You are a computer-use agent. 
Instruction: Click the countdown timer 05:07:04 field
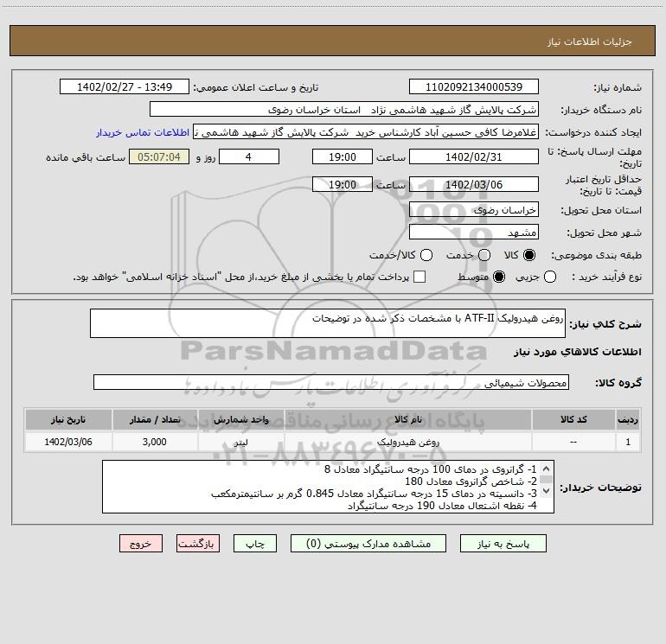[159, 156]
